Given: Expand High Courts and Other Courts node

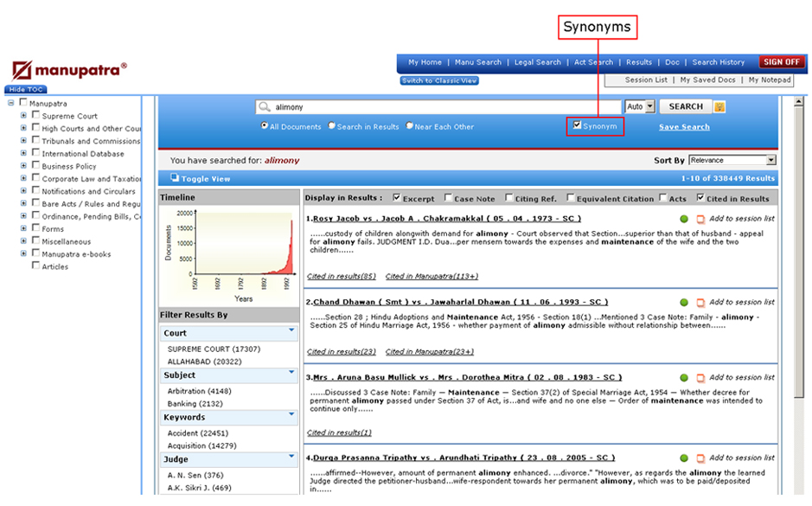Looking at the screenshot, I should pos(23,127).
